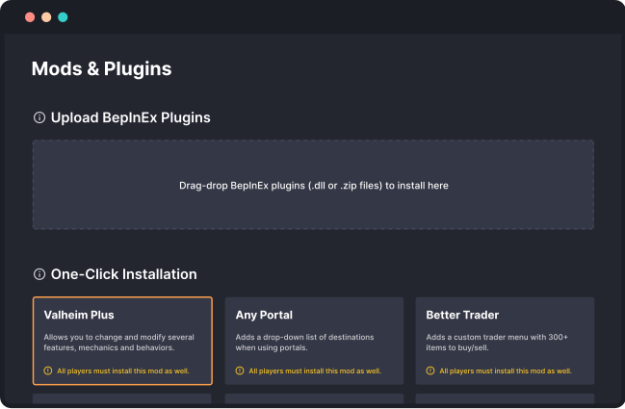Click the Upload BepInEx Plugins section heading

click(130, 118)
